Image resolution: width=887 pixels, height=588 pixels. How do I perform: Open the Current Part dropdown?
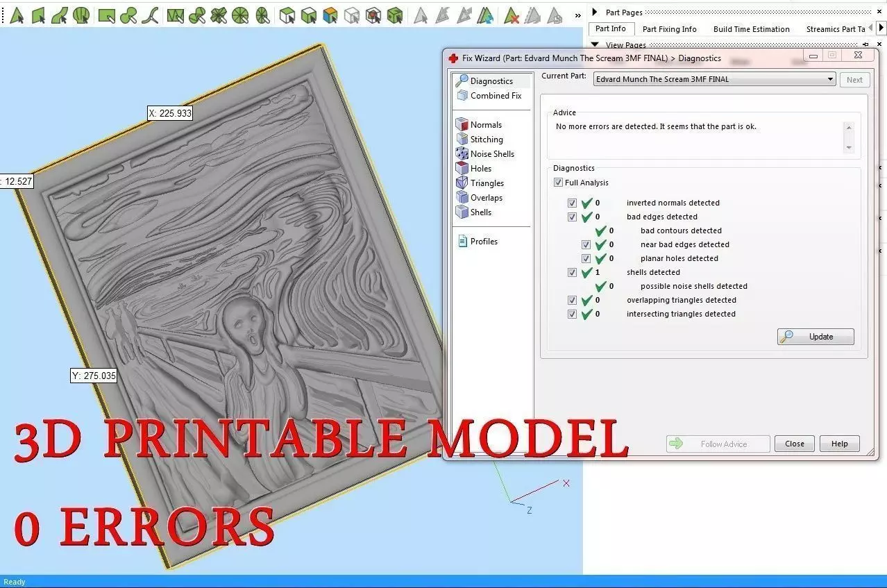point(714,79)
